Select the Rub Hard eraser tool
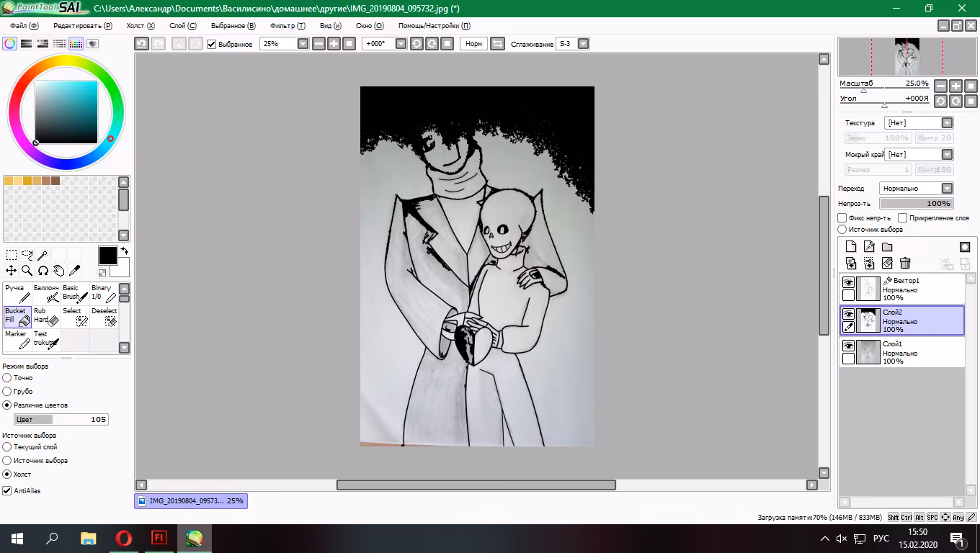This screenshot has height=553, width=980. [46, 316]
